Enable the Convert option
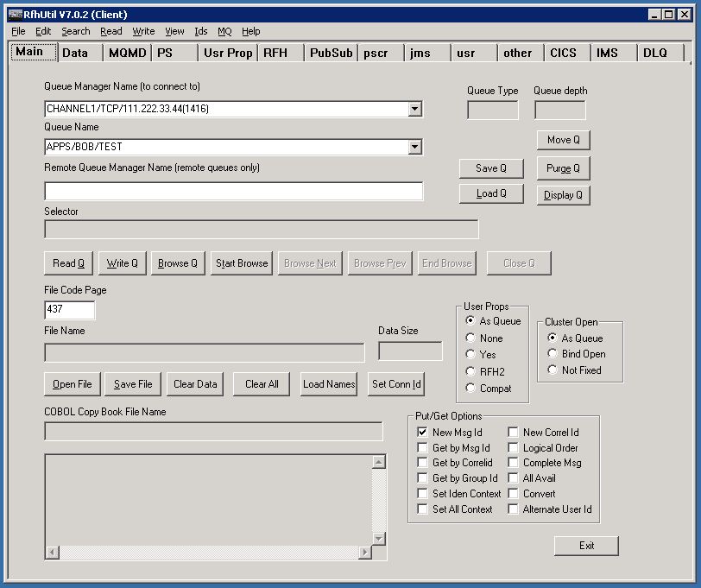Image resolution: width=701 pixels, height=588 pixels. coord(514,493)
